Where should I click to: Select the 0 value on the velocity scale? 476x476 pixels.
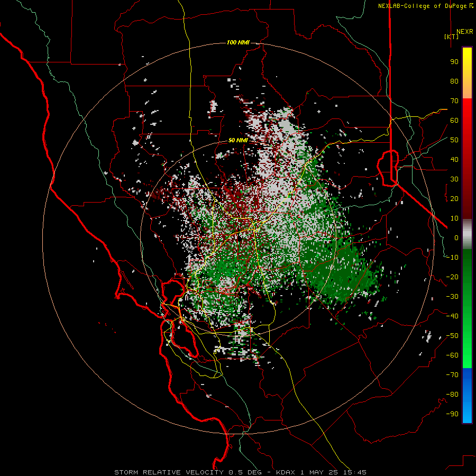456,237
